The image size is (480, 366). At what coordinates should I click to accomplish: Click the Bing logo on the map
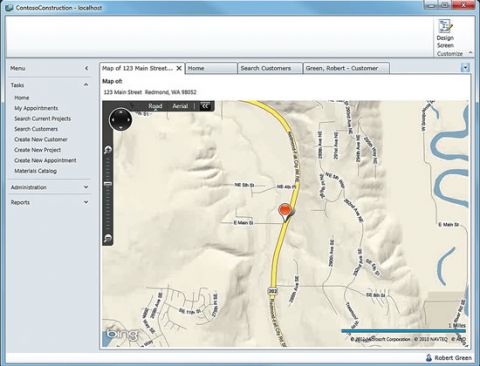coord(122,334)
